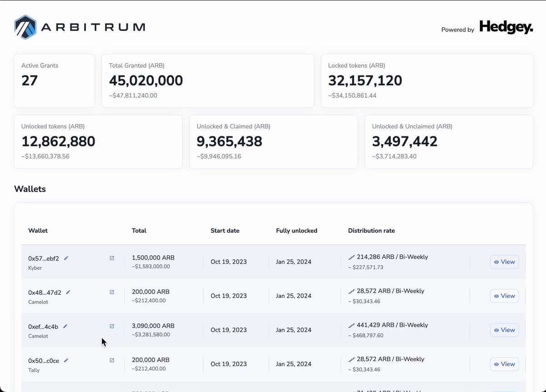Click the Kyber wallet name label
Viewport: 546px width, 392px height.
click(x=35, y=268)
